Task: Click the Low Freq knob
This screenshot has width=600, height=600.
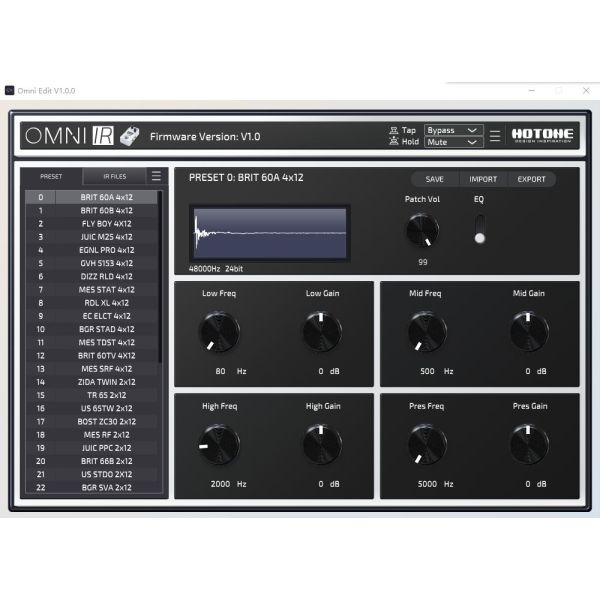Action: (219, 332)
